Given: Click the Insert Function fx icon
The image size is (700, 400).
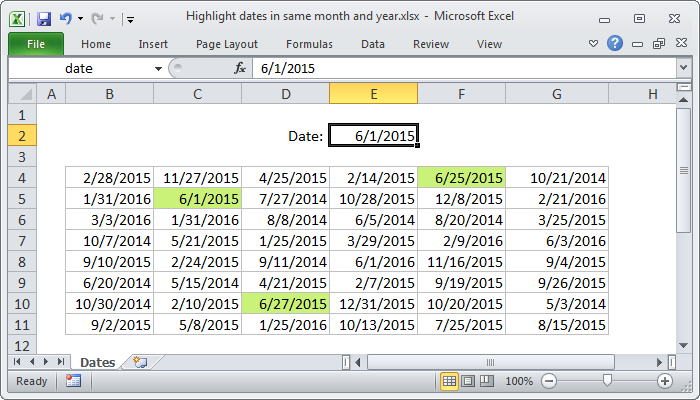Looking at the screenshot, I should tap(240, 68).
